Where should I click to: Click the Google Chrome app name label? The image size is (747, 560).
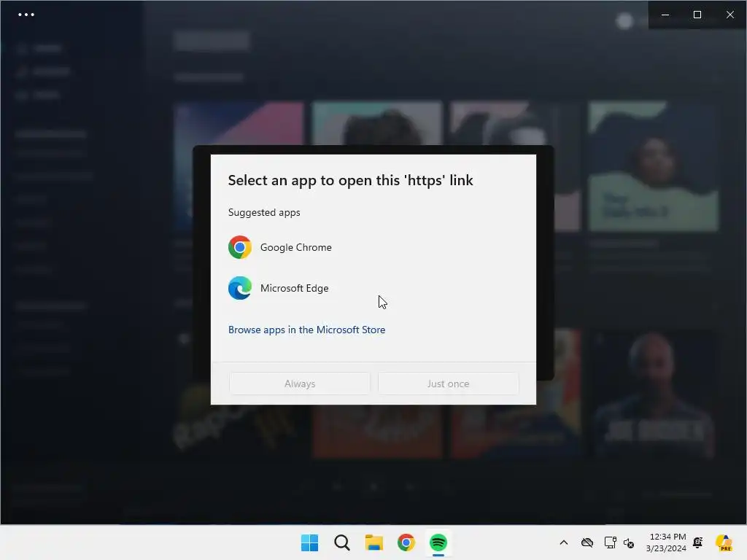[x=296, y=247]
